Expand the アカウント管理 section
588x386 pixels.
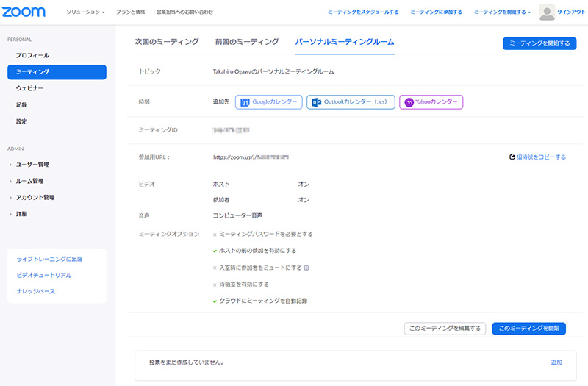(35, 198)
